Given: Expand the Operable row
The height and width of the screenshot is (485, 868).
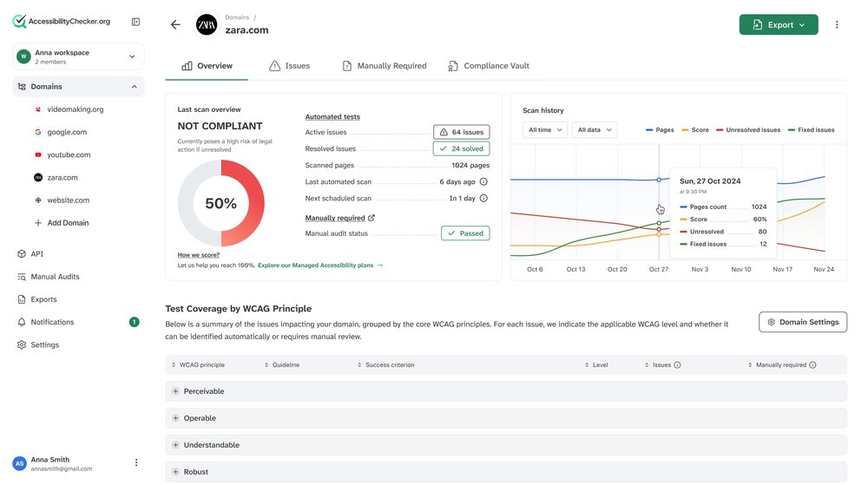Looking at the screenshot, I should (x=506, y=417).
